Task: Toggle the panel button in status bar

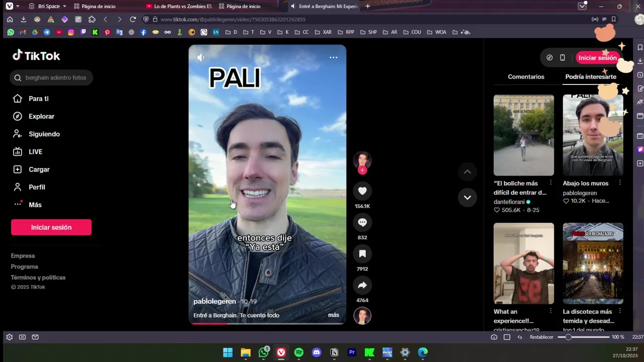Action: pyautogui.click(x=22, y=337)
